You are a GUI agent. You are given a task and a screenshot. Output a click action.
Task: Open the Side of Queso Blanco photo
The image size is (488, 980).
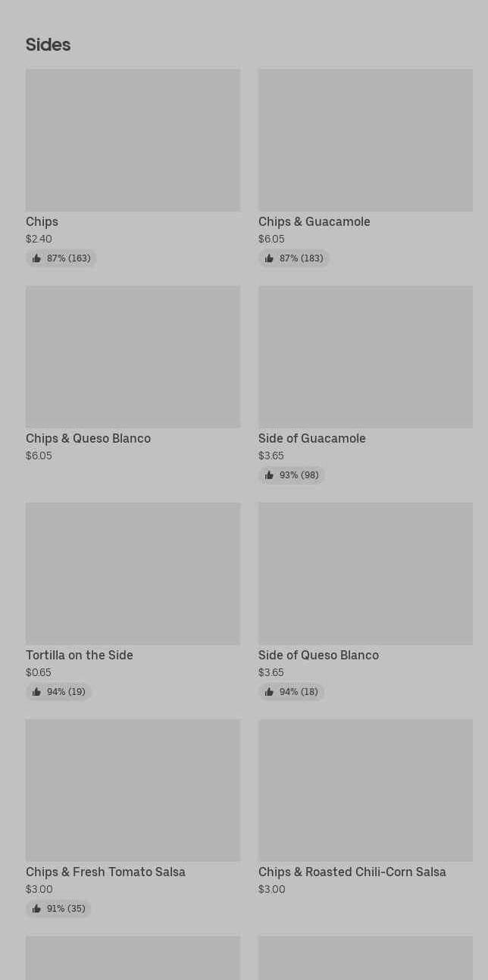[365, 574]
